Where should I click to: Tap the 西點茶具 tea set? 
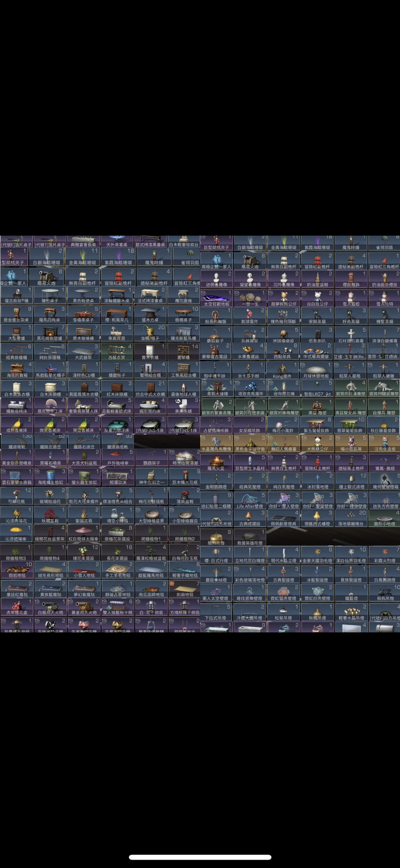click(x=283, y=352)
